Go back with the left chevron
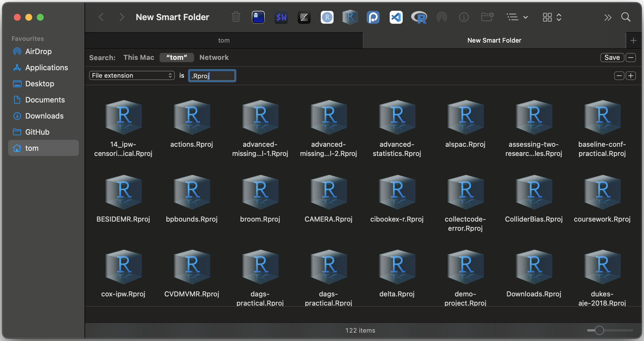The height and width of the screenshot is (341, 644). [101, 17]
